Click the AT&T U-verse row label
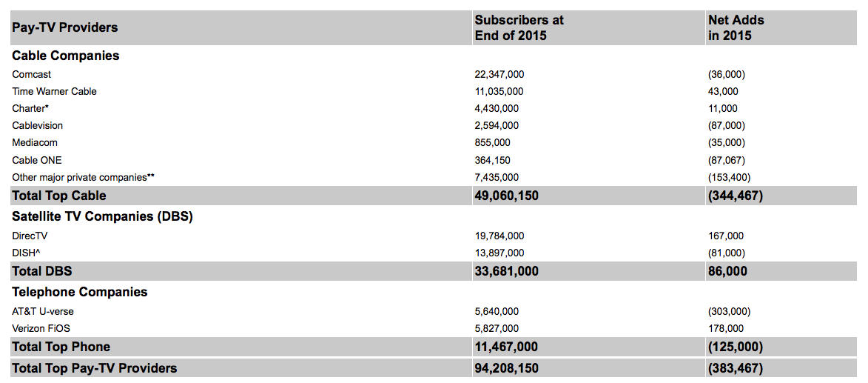Image resolution: width=868 pixels, height=383 pixels. point(43,312)
